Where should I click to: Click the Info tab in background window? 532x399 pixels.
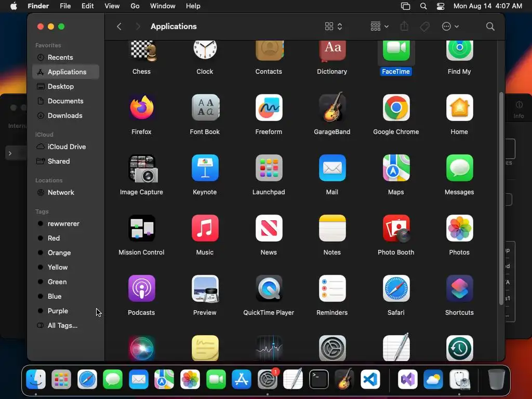(518, 110)
